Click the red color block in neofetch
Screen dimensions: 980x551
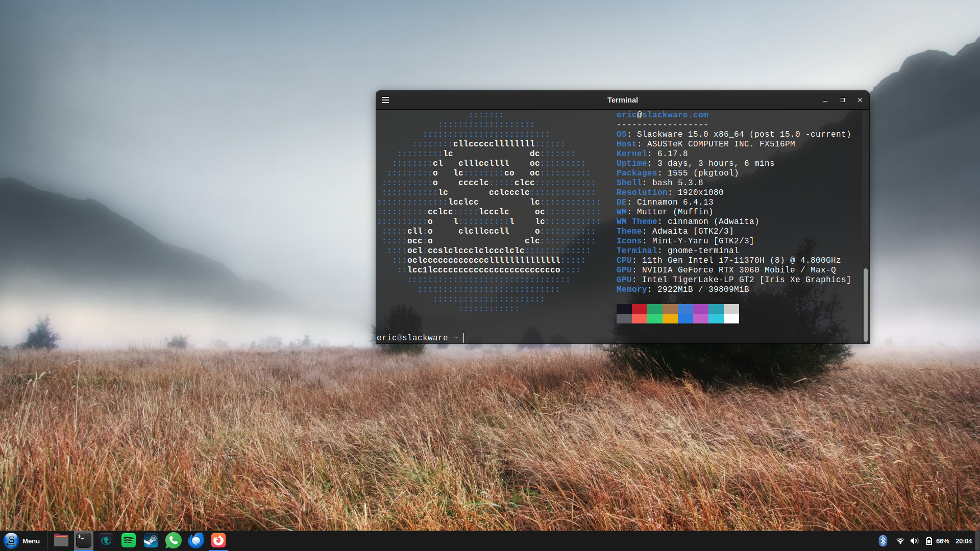pyautogui.click(x=639, y=309)
